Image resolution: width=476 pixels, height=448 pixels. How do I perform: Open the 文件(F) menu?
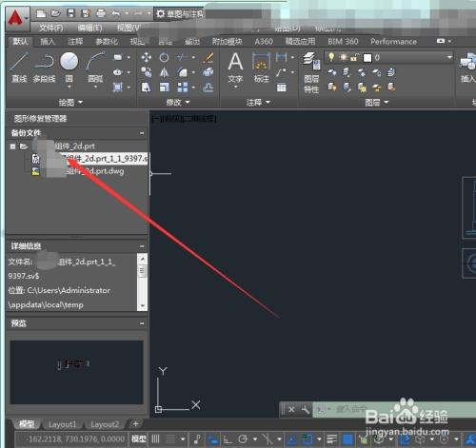pyautogui.click(x=50, y=28)
